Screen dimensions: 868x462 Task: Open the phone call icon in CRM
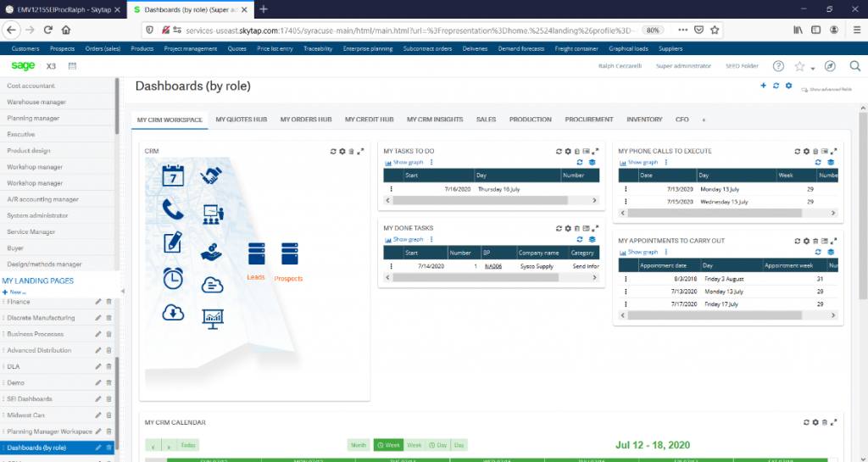pos(173,209)
